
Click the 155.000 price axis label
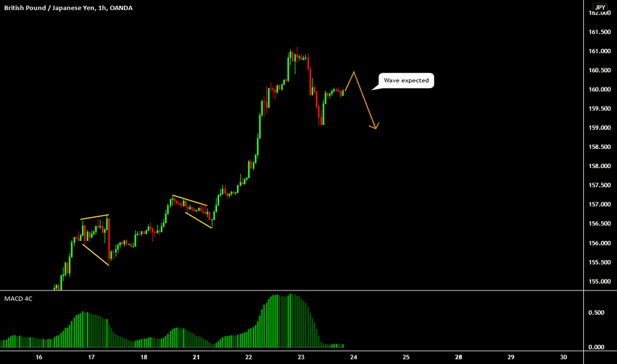(x=599, y=281)
